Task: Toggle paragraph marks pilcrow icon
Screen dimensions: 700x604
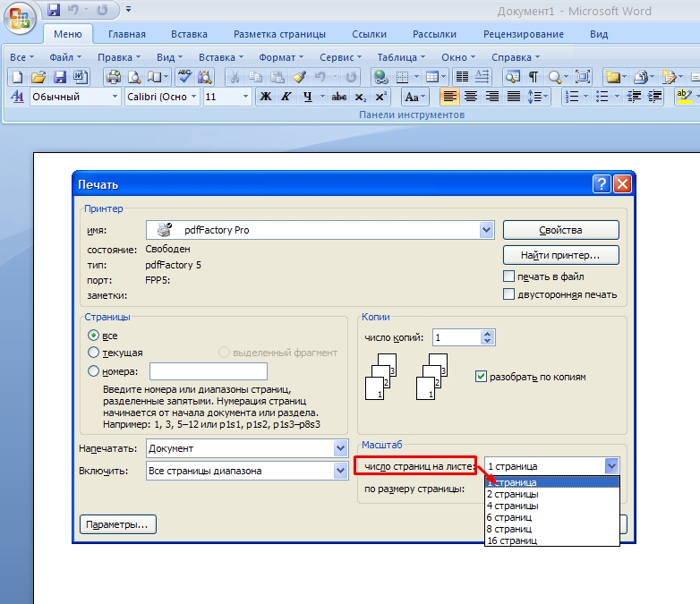Action: tap(533, 77)
